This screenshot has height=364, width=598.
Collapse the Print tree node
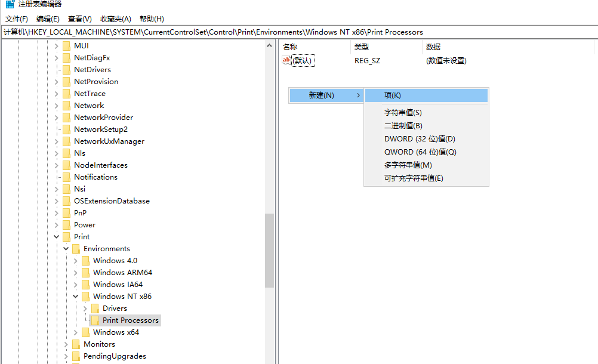(57, 237)
